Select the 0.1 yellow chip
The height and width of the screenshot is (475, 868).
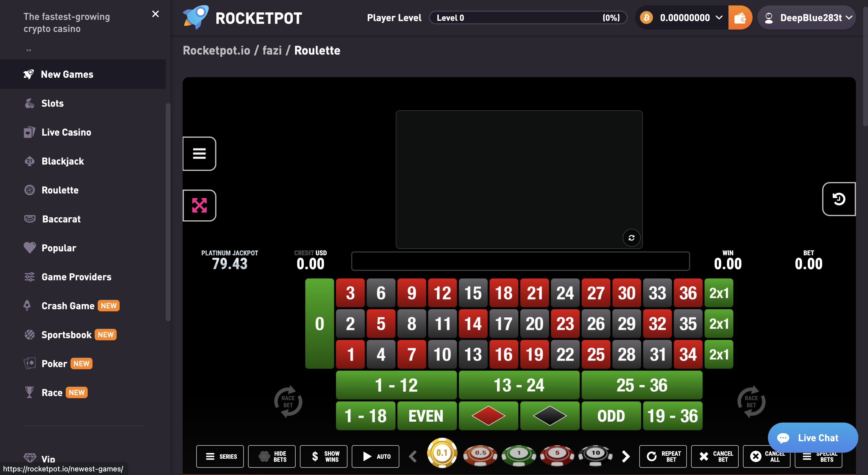(442, 453)
